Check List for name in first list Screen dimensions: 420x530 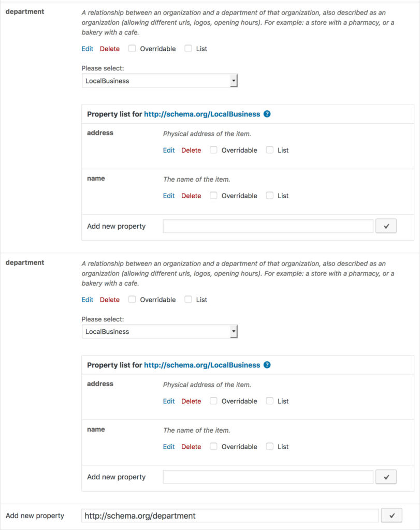[x=269, y=196]
